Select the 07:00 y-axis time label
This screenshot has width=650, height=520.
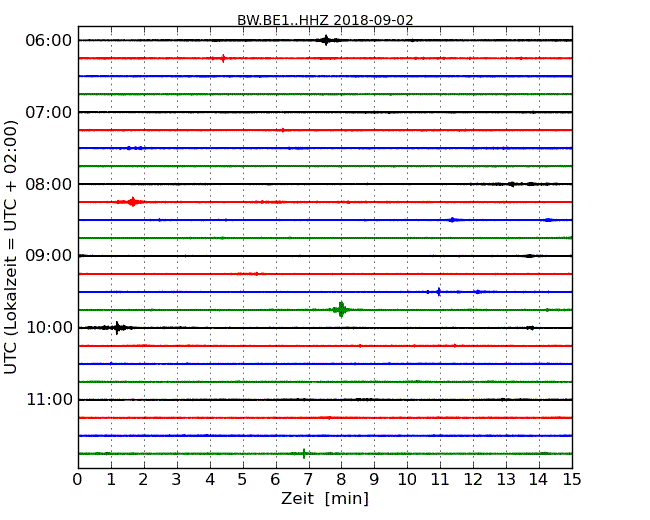pyautogui.click(x=49, y=112)
